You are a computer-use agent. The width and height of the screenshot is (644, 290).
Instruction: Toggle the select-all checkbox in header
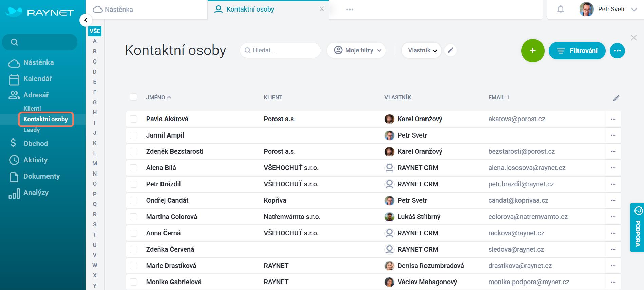click(x=133, y=97)
